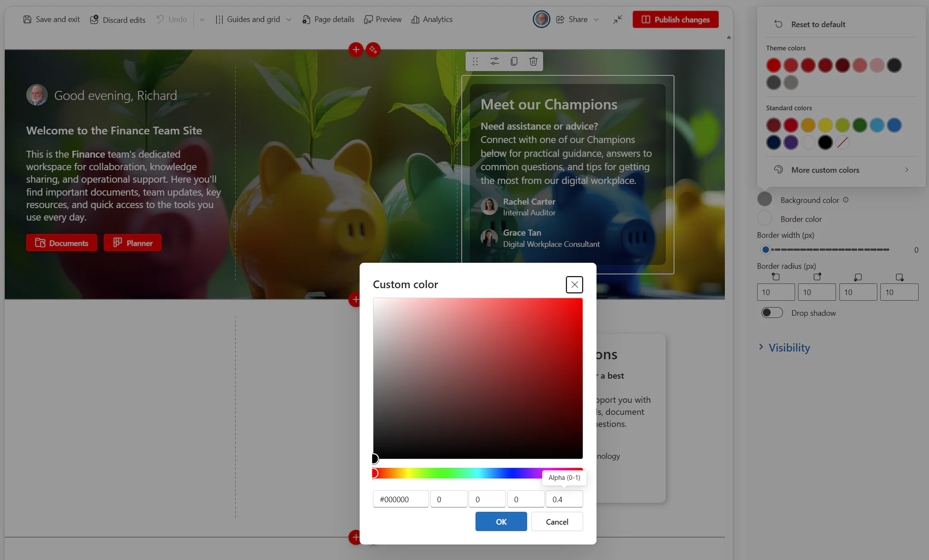Click Rachel Carter's profile photo
Screen dimensions: 929x560
pyautogui.click(x=489, y=206)
